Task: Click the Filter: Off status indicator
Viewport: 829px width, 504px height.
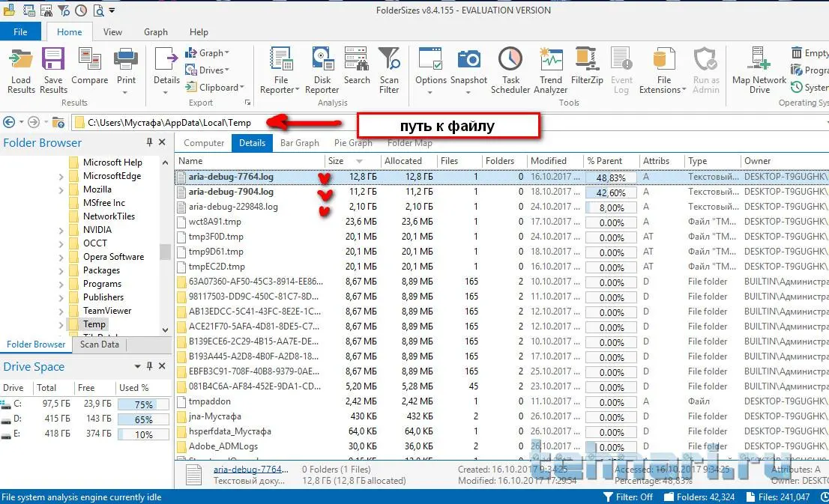Action: point(628,497)
